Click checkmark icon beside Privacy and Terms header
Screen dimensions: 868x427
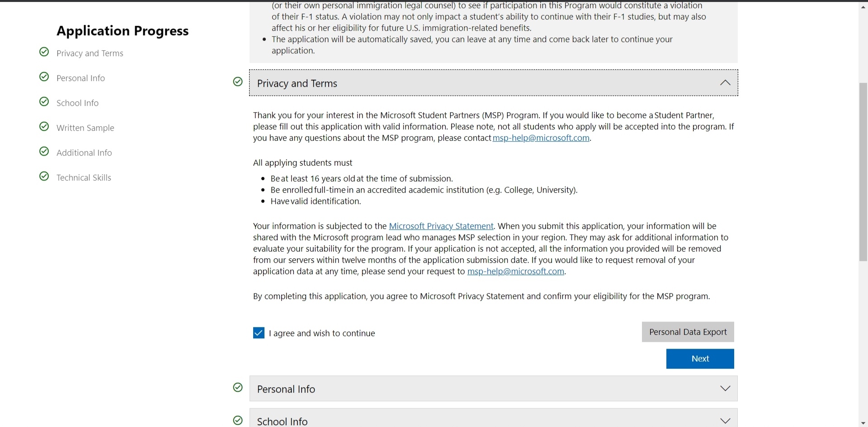(238, 82)
